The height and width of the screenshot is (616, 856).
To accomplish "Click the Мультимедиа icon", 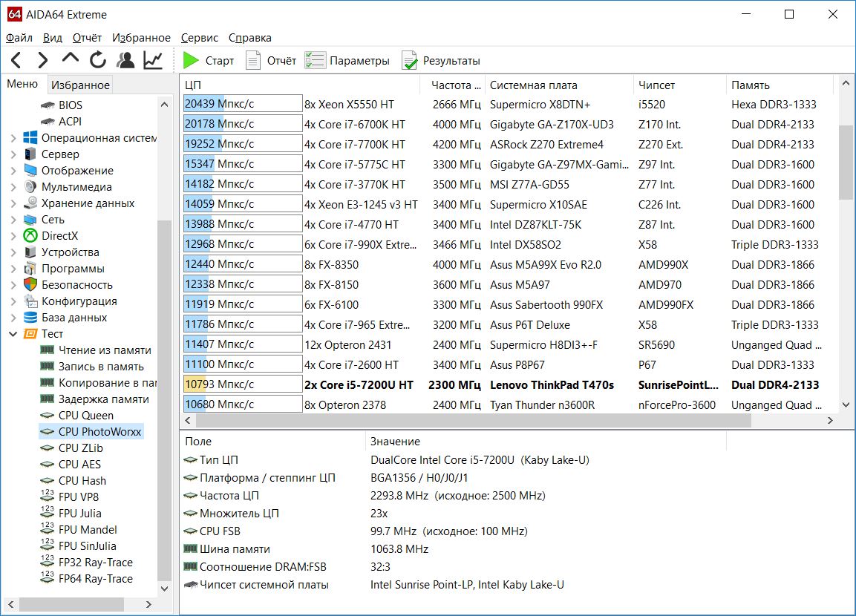I will point(30,186).
